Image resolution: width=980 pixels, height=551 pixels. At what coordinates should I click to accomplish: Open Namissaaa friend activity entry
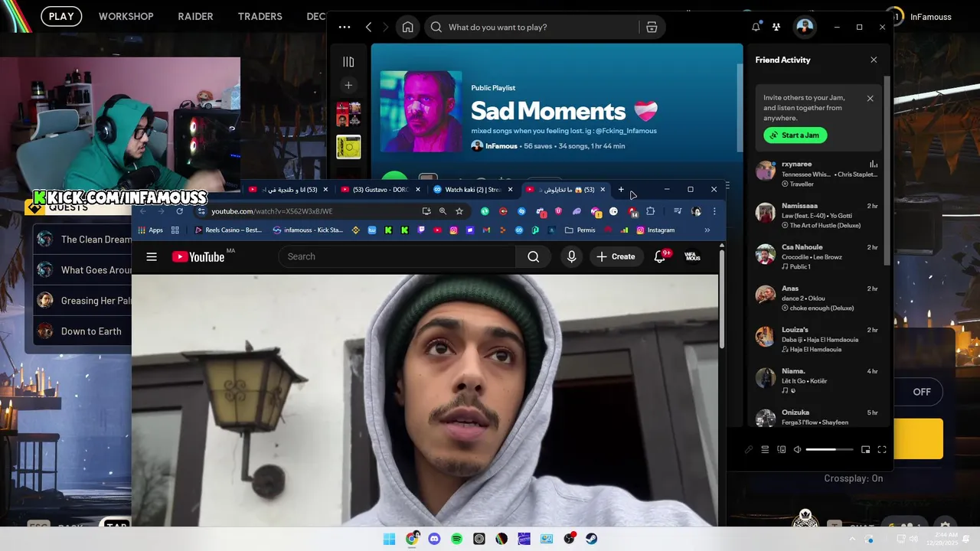point(817,215)
